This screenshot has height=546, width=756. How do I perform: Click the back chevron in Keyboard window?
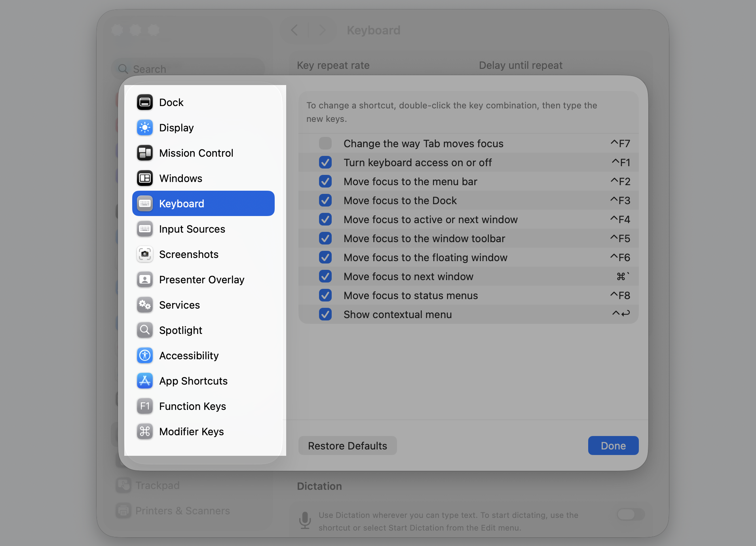(x=294, y=30)
